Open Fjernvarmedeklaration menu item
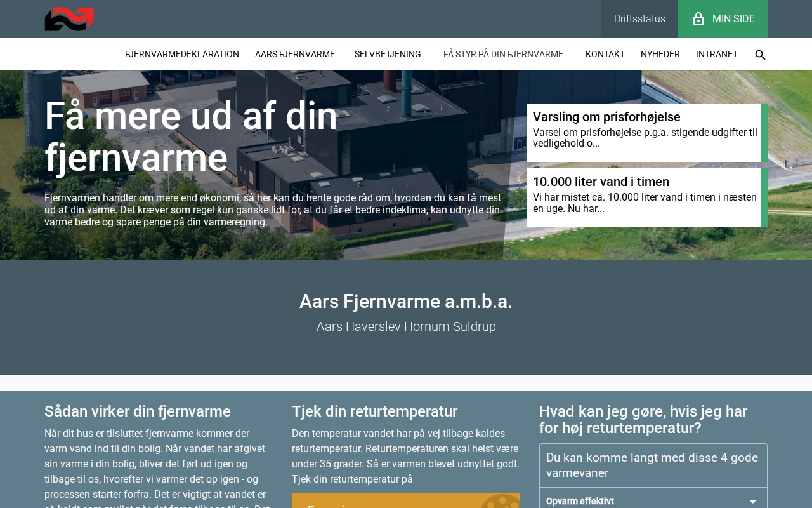 [182, 54]
